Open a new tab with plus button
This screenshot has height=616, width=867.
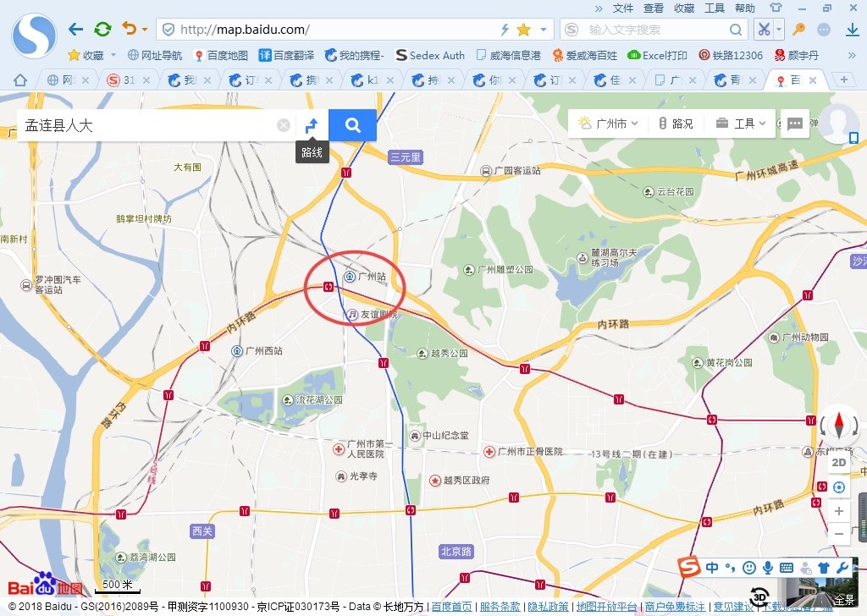[x=844, y=80]
